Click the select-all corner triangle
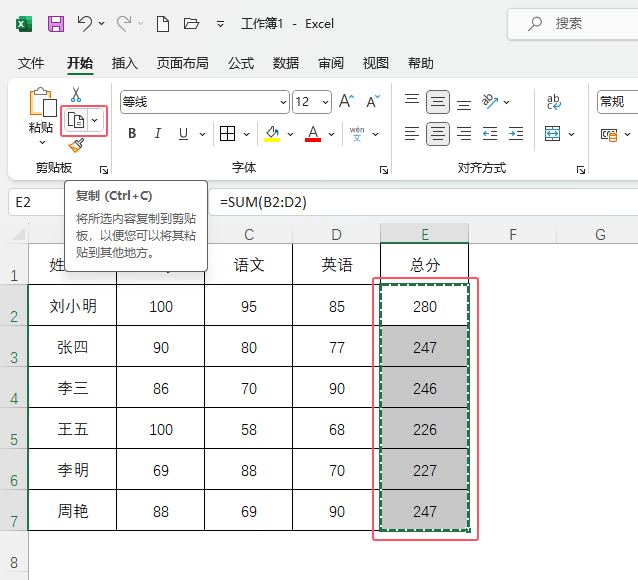638x580 pixels. point(18,234)
